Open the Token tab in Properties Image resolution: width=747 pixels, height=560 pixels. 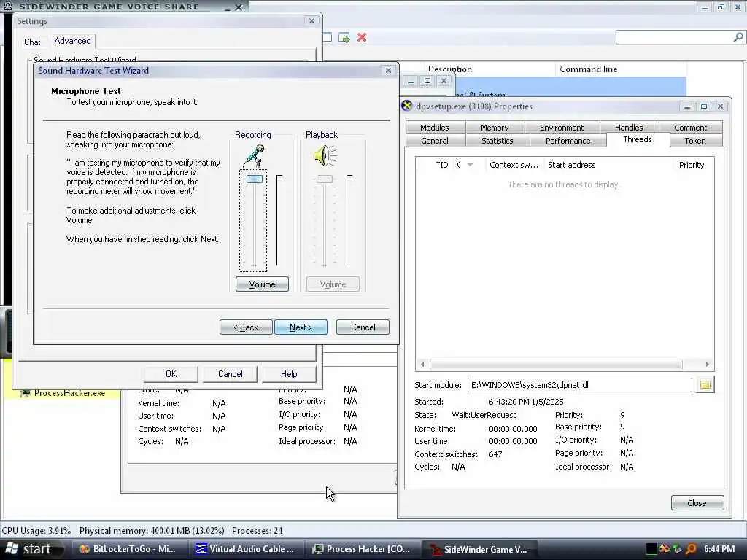click(x=695, y=141)
